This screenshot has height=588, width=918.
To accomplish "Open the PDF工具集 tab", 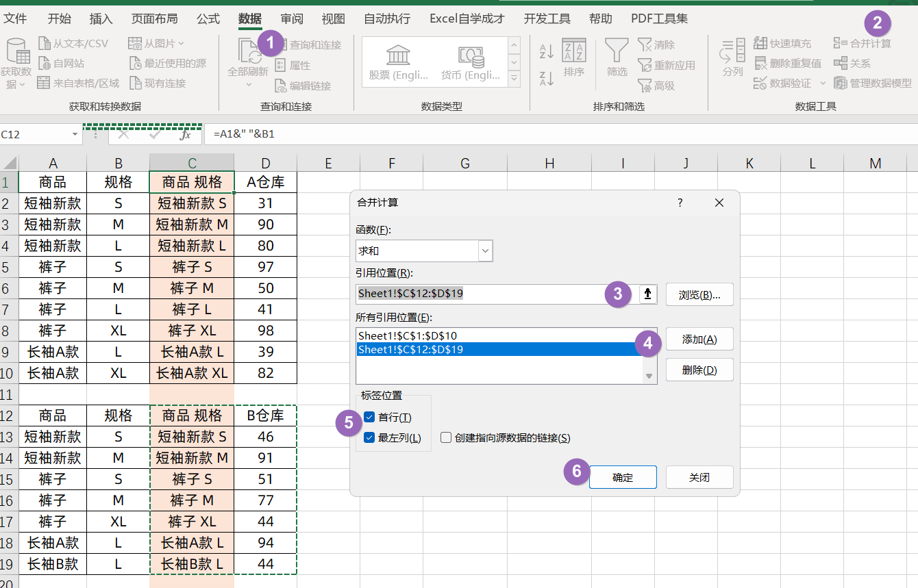I will pyautogui.click(x=660, y=18).
